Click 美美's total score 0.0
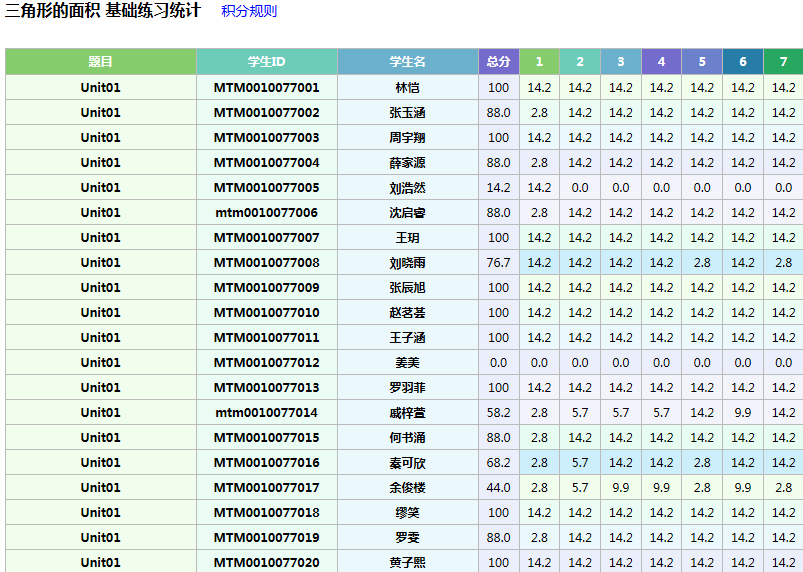The height and width of the screenshot is (572, 803). click(x=499, y=363)
